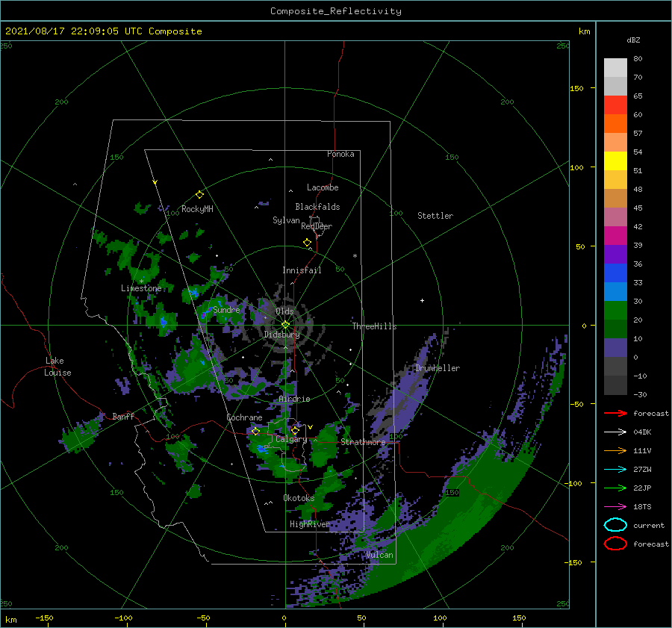Click the white plus marker east of ThreeHills

[x=422, y=300]
